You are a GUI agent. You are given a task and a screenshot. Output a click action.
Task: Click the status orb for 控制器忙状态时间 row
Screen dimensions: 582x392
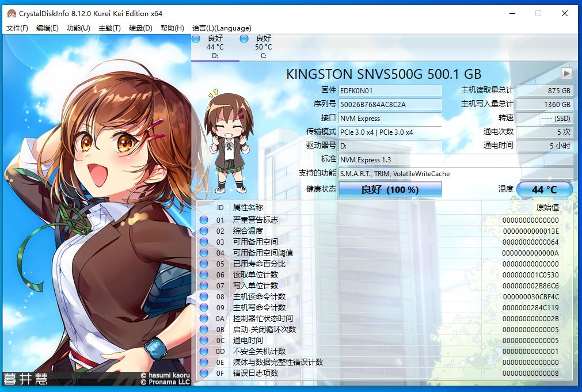click(204, 318)
